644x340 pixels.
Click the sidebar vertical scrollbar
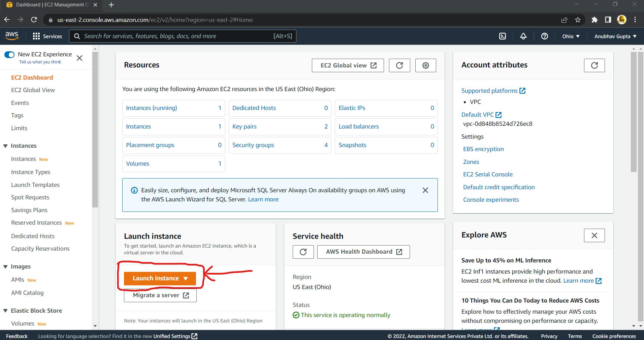coord(95,130)
